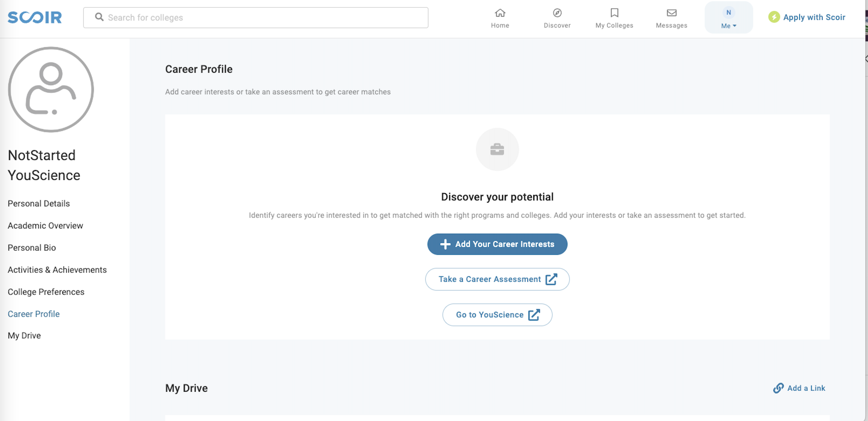
Task: Go to Academic Overview section
Action: pos(46,226)
